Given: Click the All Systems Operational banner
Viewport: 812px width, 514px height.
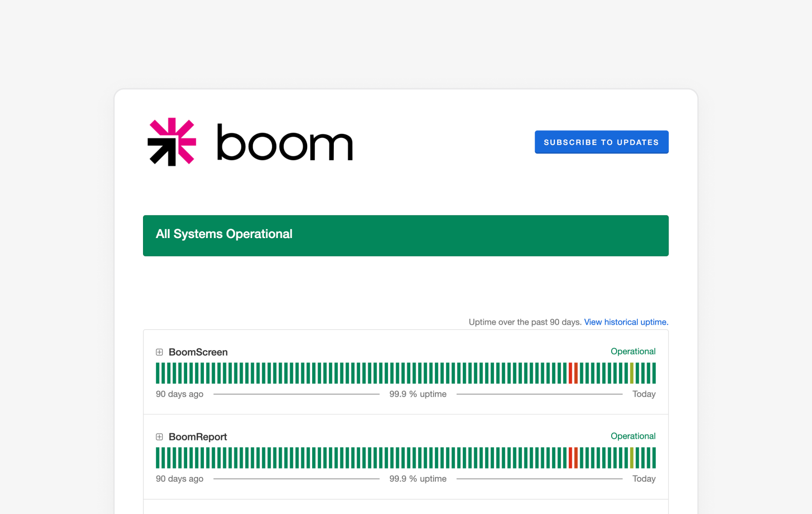Looking at the screenshot, I should (406, 236).
